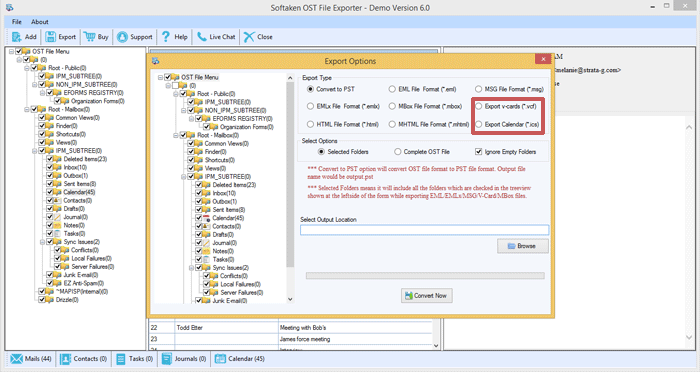Screen dimensions: 700x372
Task: Click the Export Options dialog title icon
Action: tap(155, 61)
